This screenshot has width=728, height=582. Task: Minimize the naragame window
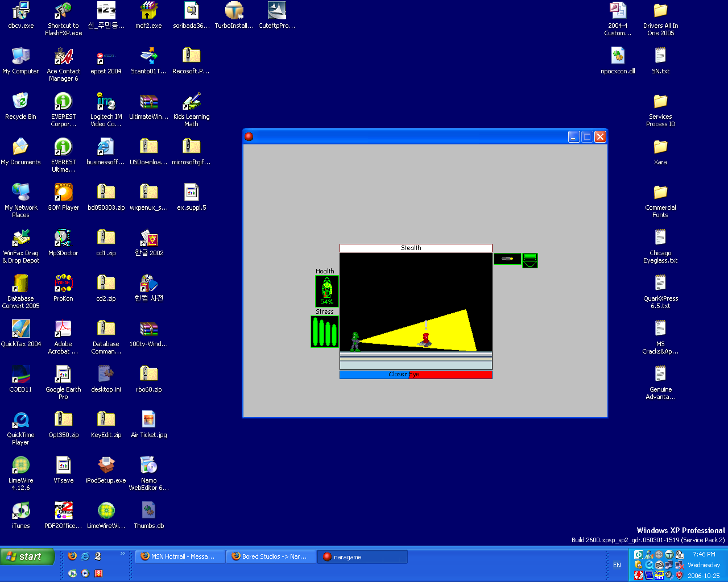(x=574, y=136)
